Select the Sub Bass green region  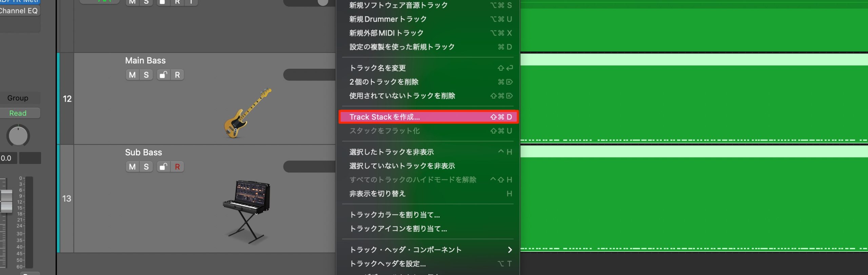coord(694,198)
